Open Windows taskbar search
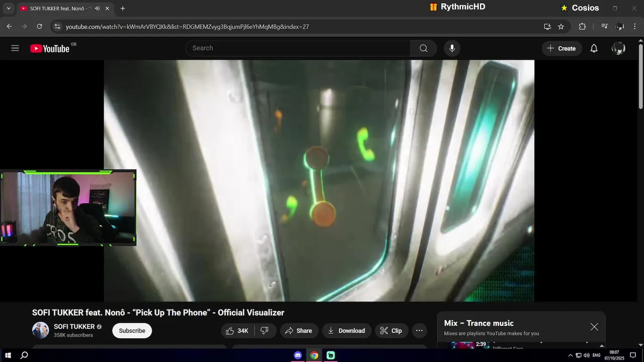644x362 pixels. coord(24,355)
